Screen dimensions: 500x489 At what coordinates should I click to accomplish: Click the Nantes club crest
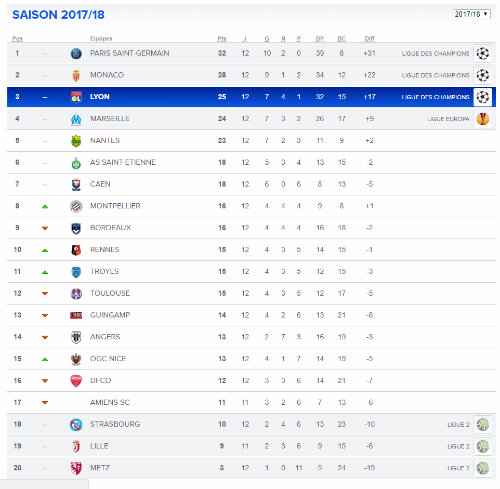pos(76,141)
